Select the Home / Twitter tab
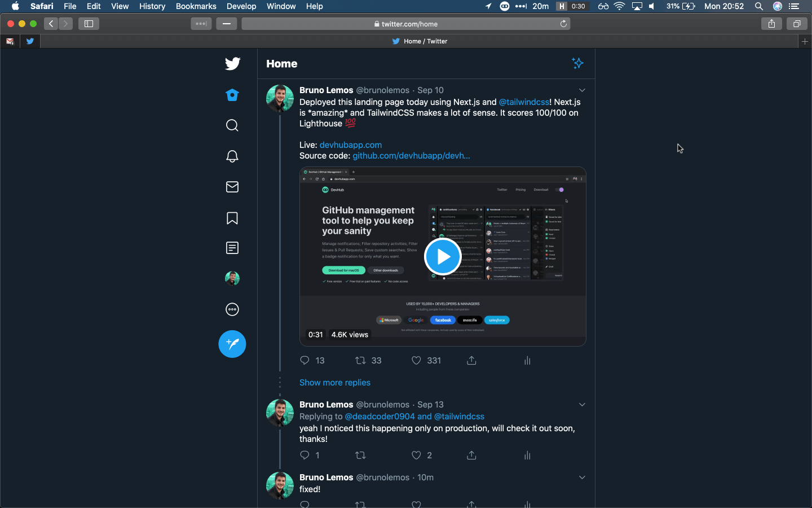 click(420, 41)
